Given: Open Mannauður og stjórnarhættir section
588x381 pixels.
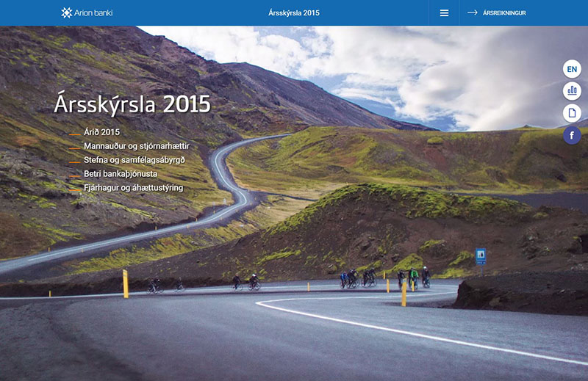Looking at the screenshot, I should [137, 146].
